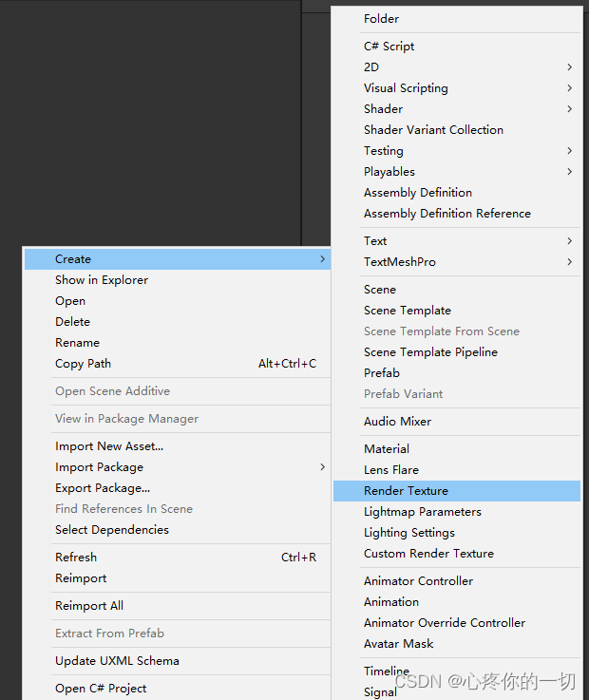
Task: Select Material in the Create submenu
Action: [x=387, y=449]
